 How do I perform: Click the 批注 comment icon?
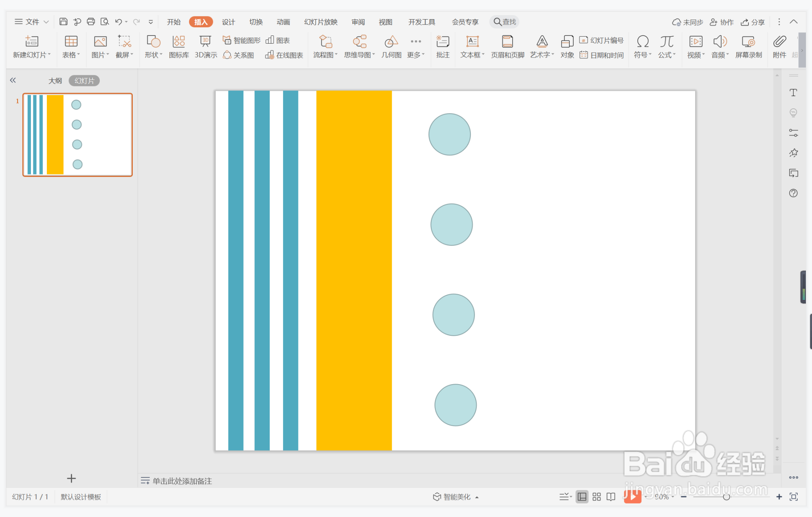442,47
